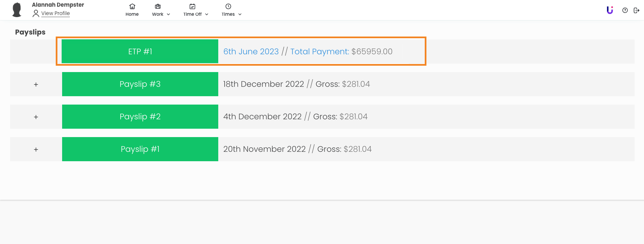
Task: Click the logout icon
Action: (x=636, y=10)
